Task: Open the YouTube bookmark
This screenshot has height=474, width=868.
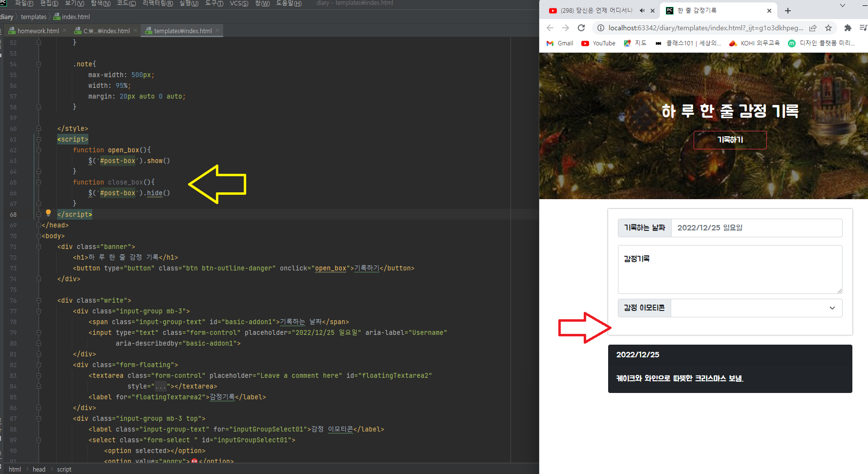Action: pos(598,43)
